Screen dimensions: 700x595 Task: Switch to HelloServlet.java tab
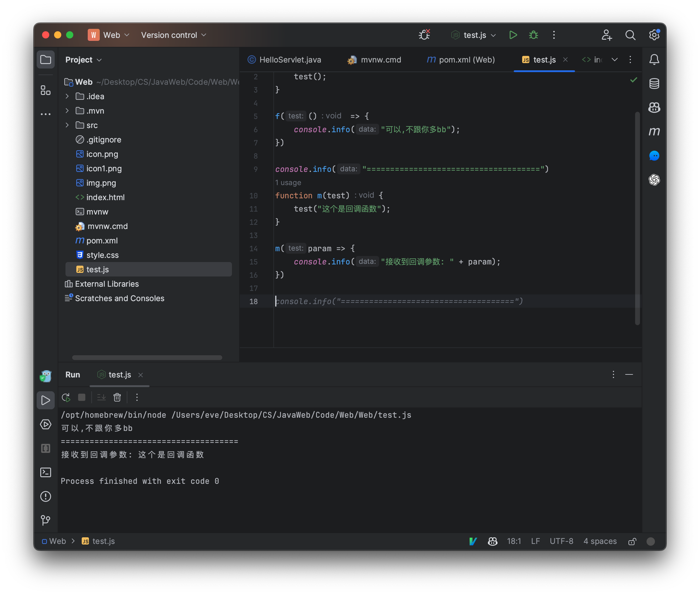tap(284, 60)
